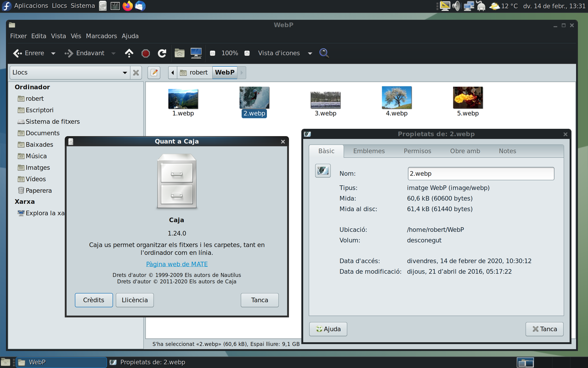The width and height of the screenshot is (588, 368).
Task: Open the Edita menu
Action: tap(39, 36)
